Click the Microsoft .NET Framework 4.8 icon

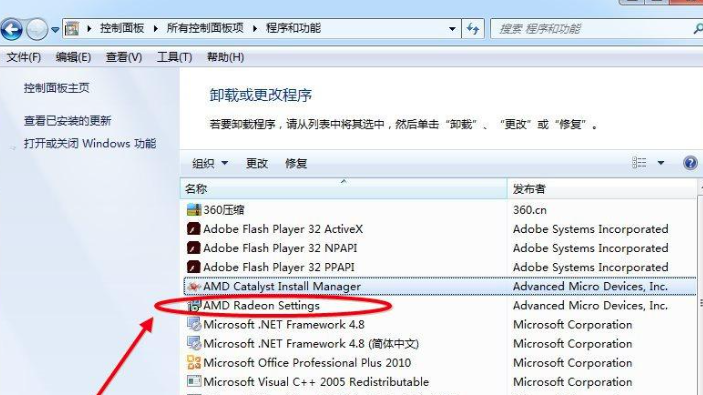194,324
